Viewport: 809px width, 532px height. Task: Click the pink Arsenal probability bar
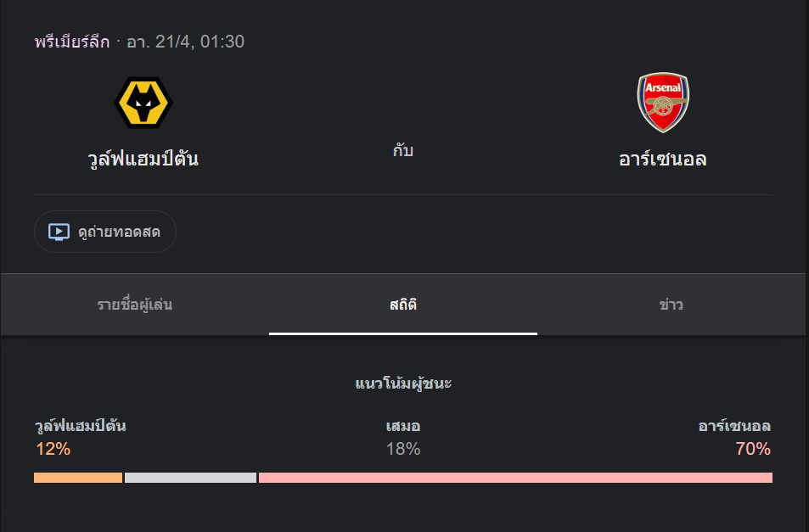click(x=515, y=478)
